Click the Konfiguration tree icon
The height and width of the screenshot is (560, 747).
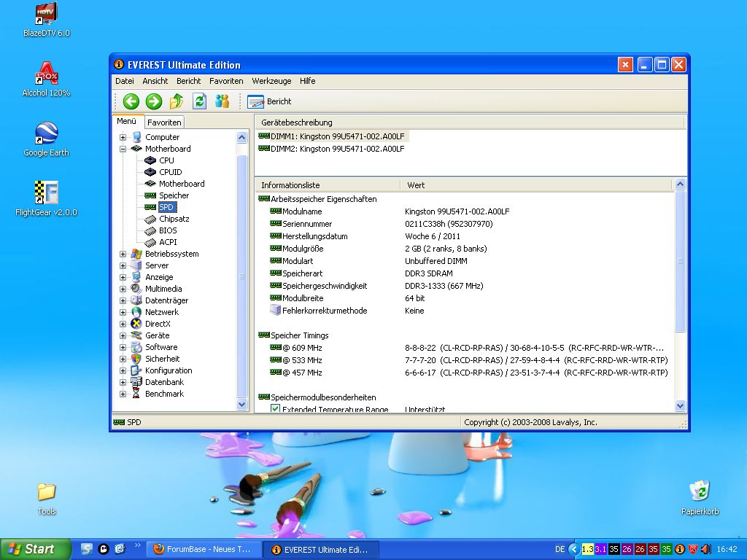(x=136, y=370)
